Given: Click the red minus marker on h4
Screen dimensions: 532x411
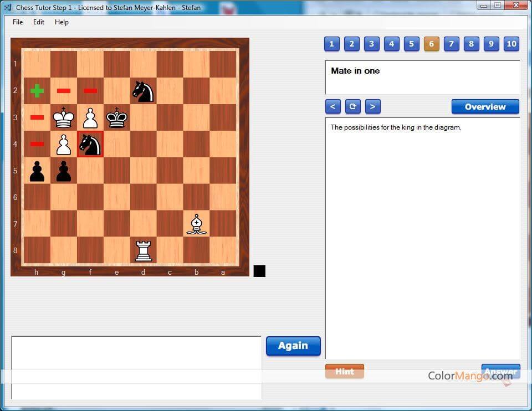Looking at the screenshot, I should (x=37, y=144).
